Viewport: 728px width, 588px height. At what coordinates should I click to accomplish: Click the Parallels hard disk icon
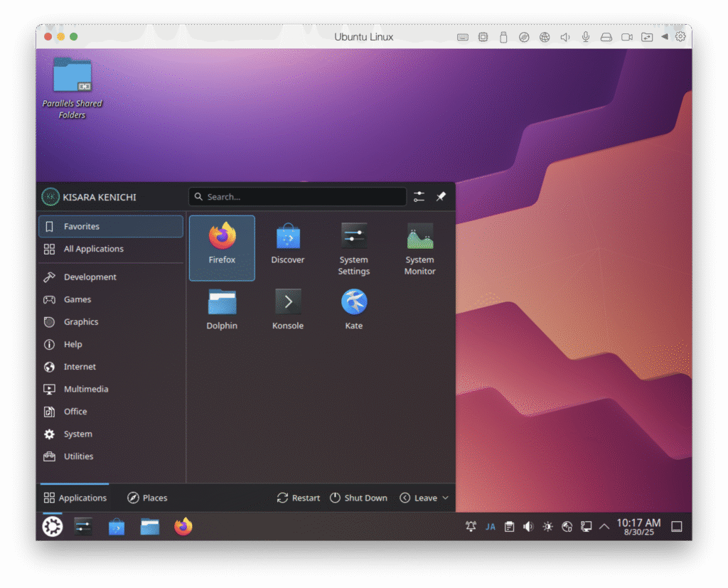606,37
